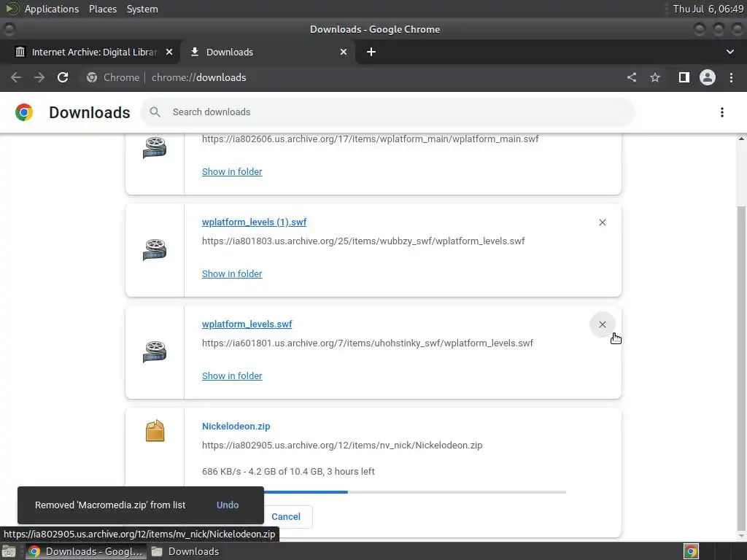This screenshot has width=747, height=560.
Task: Open the wplatform_levels (1).swf file link
Action: tap(254, 222)
